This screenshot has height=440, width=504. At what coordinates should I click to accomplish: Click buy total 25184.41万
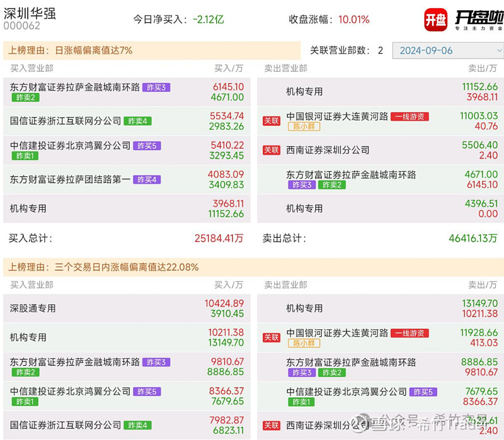219,239
